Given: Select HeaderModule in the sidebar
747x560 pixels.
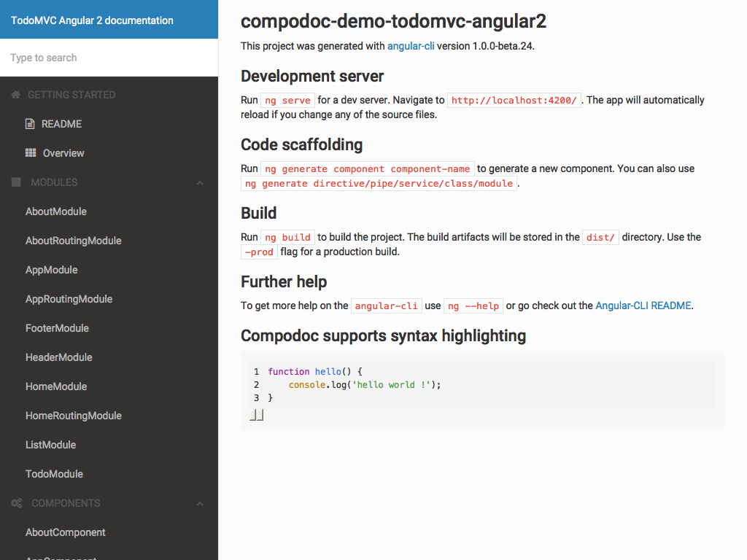Looking at the screenshot, I should tap(58, 357).
